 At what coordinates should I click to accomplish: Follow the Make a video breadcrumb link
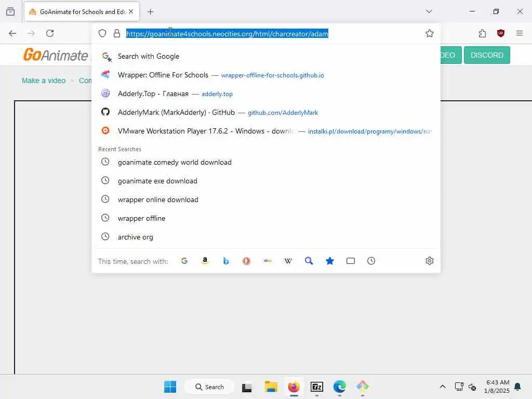coord(44,81)
